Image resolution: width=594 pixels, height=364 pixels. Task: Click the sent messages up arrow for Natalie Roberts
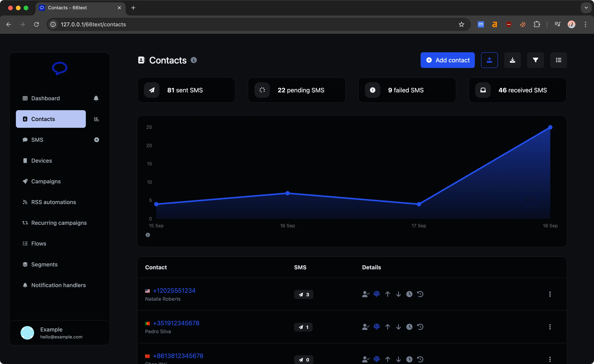pyautogui.click(x=387, y=294)
